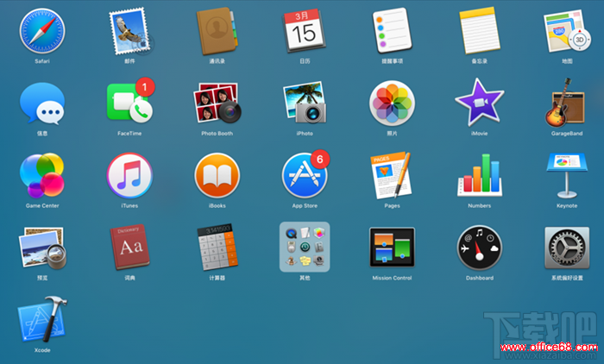This screenshot has width=604, height=364.
Task: Launch the Mail (邮件) app
Action: [129, 31]
